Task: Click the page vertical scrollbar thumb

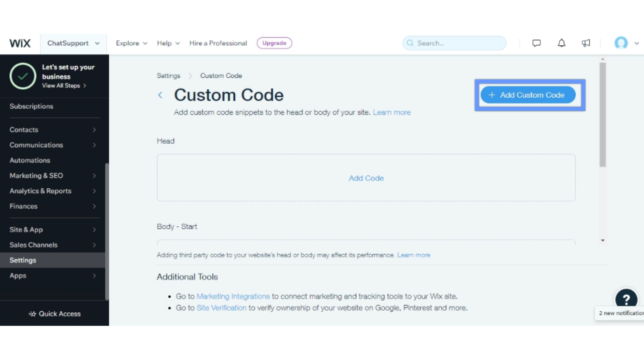Action: pos(602,115)
